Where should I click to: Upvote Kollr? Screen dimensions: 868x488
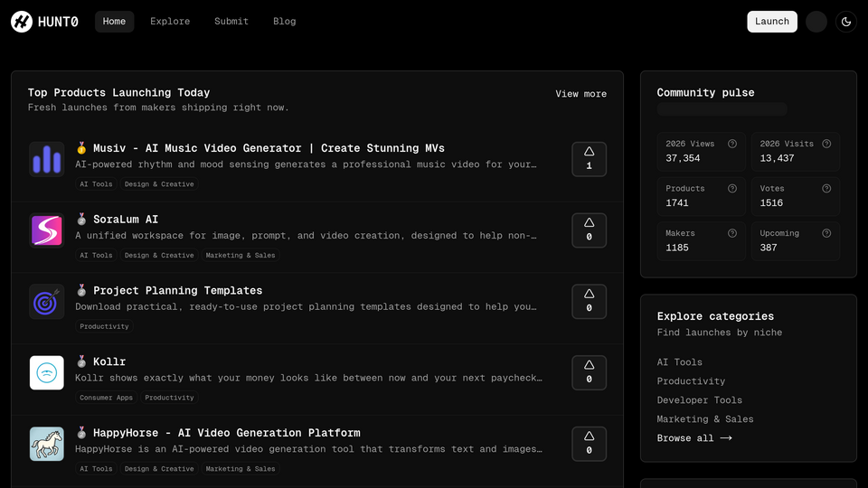pos(589,372)
